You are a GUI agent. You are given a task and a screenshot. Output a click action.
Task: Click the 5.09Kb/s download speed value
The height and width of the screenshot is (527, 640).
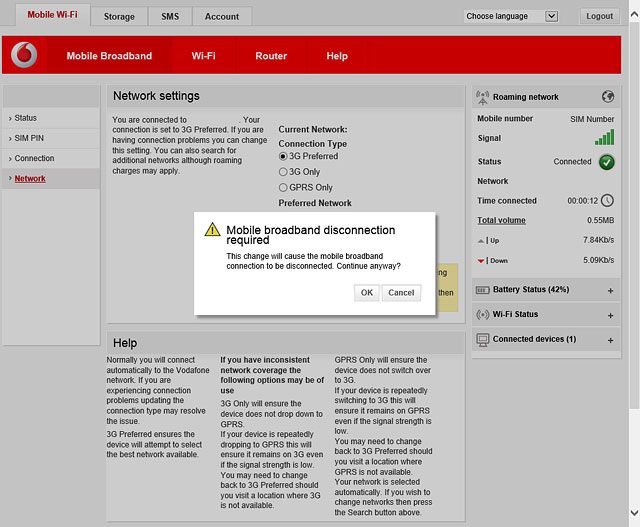click(598, 260)
